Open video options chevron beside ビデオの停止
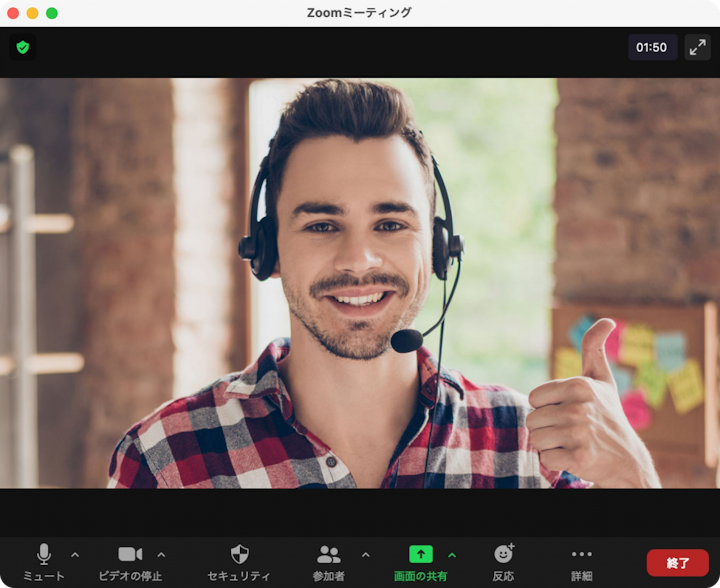 point(162,555)
